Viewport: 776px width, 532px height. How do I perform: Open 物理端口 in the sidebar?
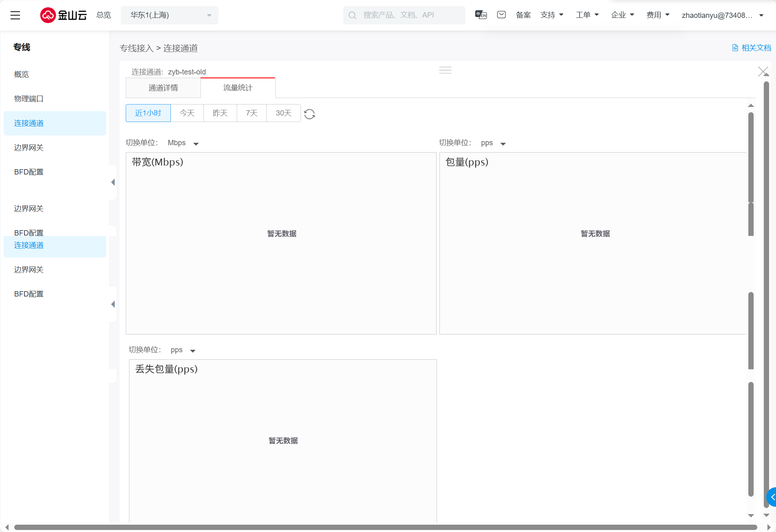tap(55, 99)
